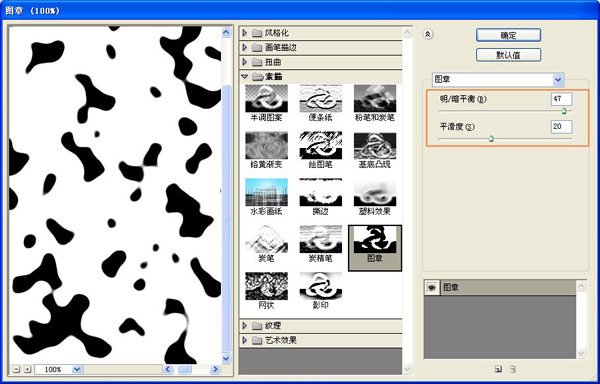Viewport: 600px width, 384px height.
Task: Zoom in preview with plus button
Action: [27, 369]
